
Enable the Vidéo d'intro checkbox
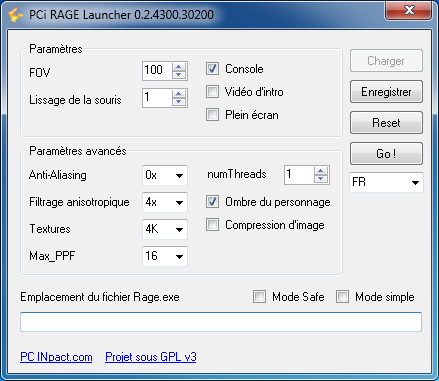tap(212, 92)
